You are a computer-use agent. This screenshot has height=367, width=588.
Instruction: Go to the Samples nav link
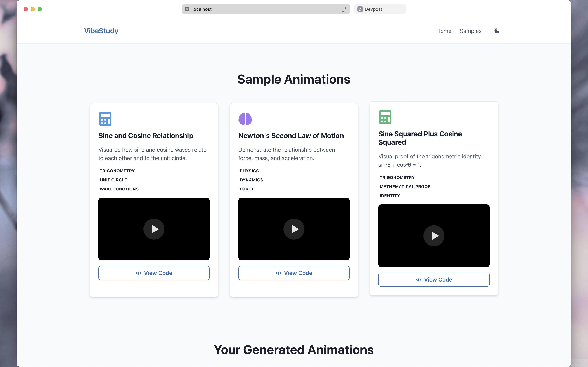470,31
